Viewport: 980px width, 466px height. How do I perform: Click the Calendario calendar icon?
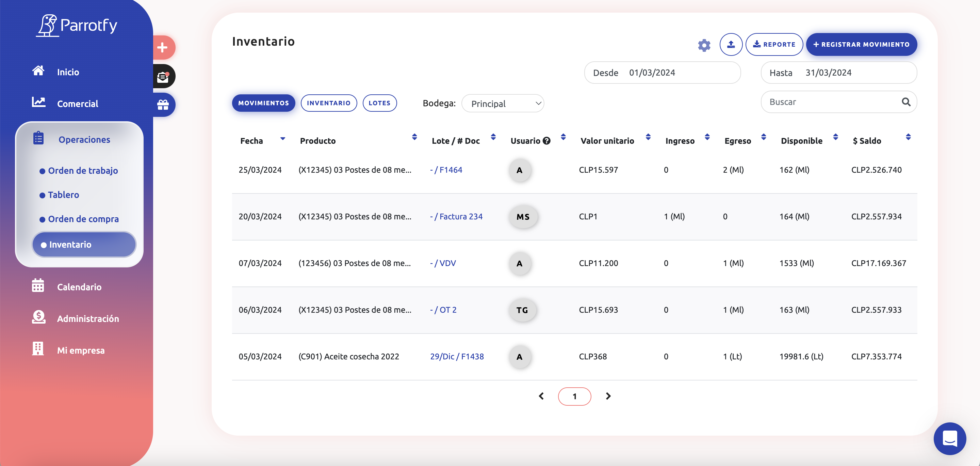pos(38,285)
